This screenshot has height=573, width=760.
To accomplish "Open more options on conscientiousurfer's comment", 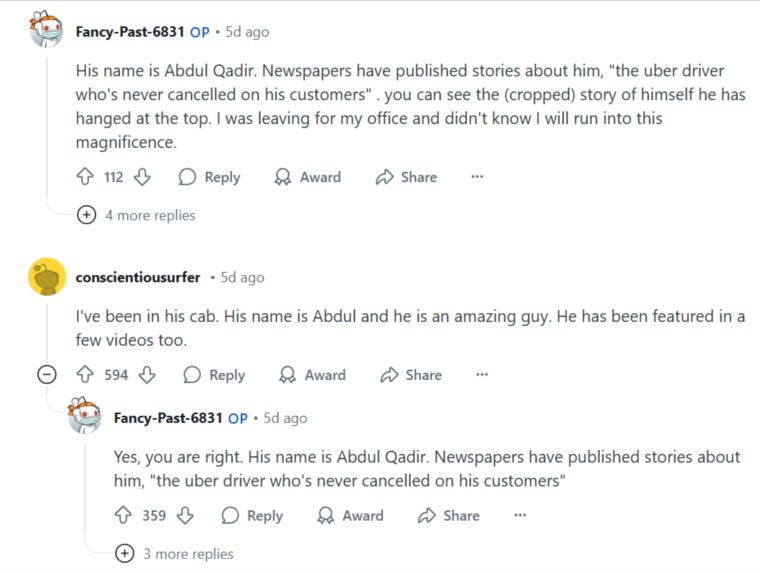I will (482, 374).
